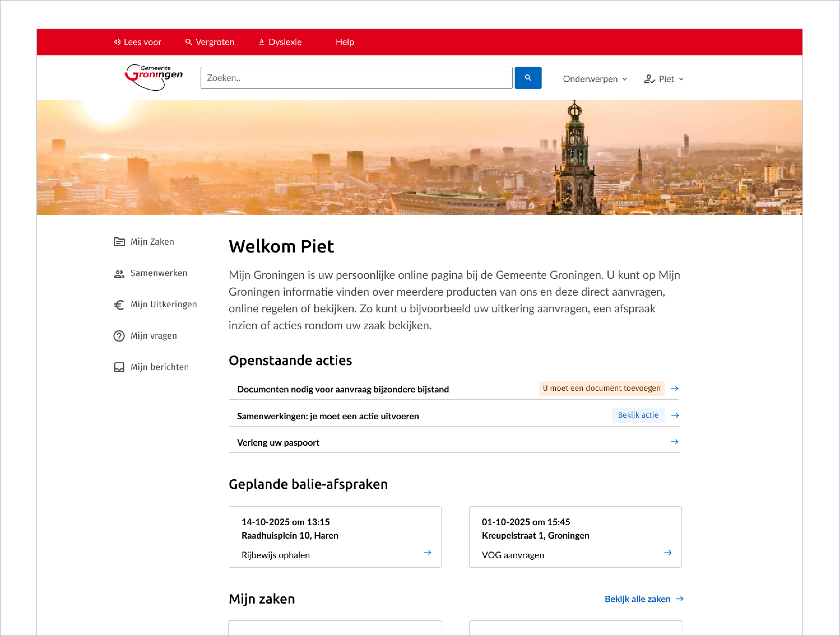The image size is (840, 636).
Task: Select the euro icon for Mijn Uitkeringen
Action: pos(119,304)
